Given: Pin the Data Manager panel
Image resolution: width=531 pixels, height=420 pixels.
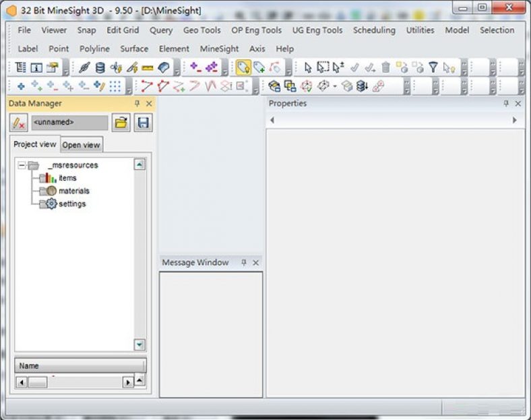Looking at the screenshot, I should (137, 104).
